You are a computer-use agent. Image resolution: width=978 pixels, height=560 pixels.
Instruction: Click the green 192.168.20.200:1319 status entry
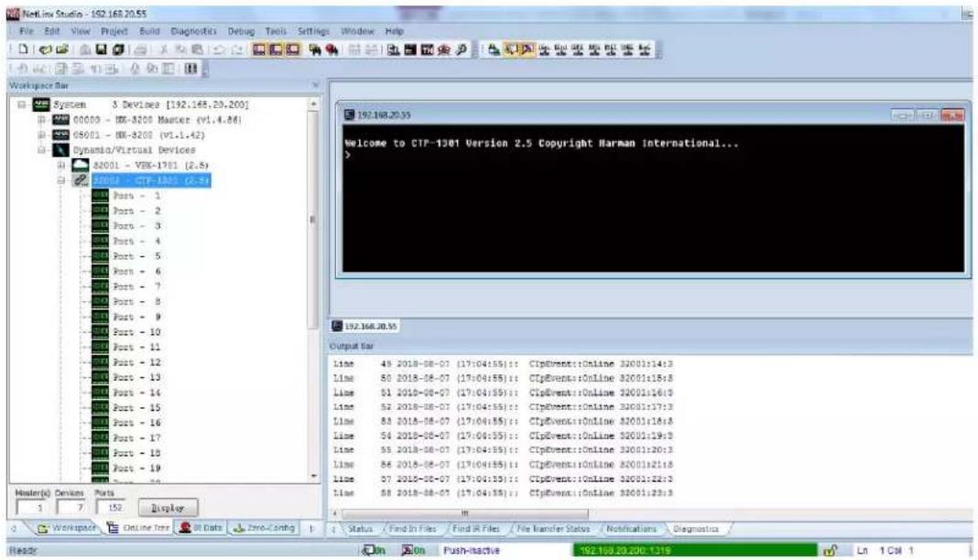click(x=694, y=550)
